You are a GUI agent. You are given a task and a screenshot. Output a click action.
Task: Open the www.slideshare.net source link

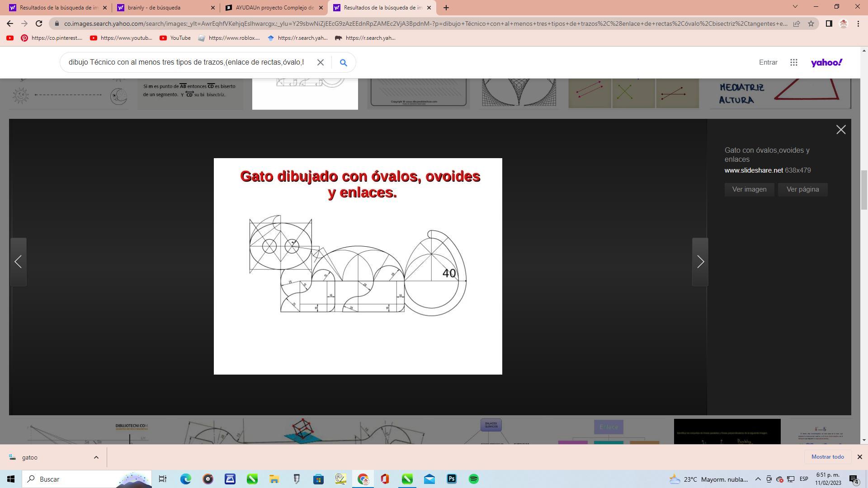tap(754, 170)
